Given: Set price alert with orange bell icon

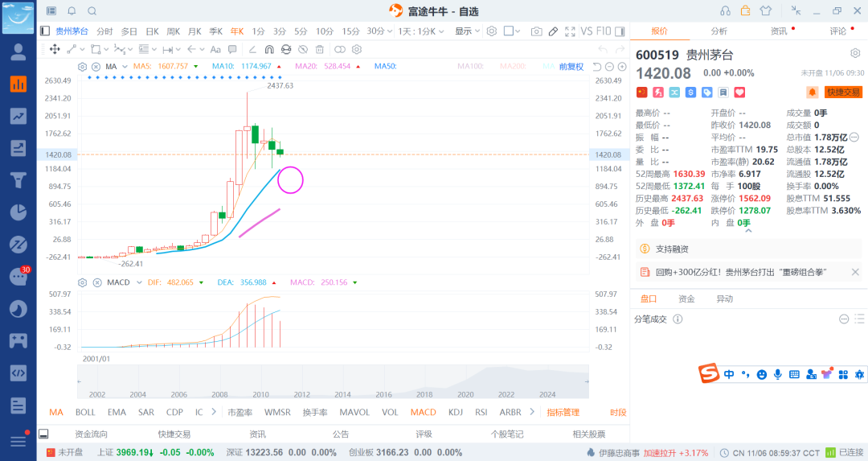Looking at the screenshot, I should 812,92.
